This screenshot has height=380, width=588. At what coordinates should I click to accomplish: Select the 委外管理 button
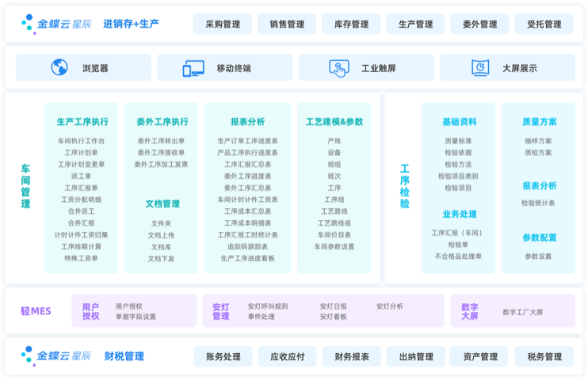click(479, 25)
